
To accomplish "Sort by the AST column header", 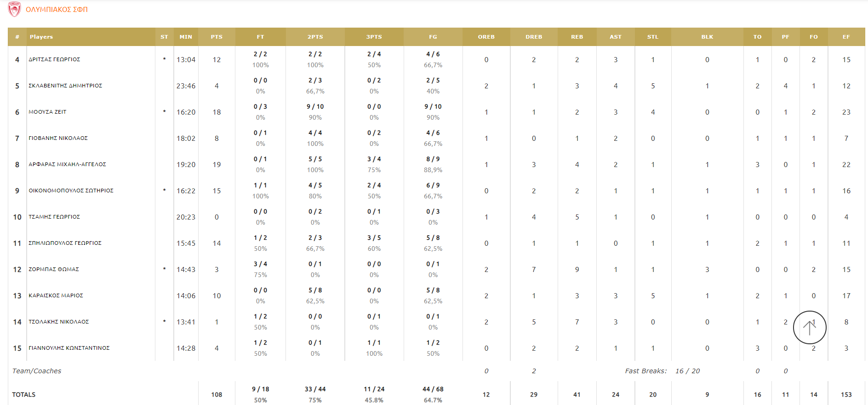I will (x=616, y=37).
